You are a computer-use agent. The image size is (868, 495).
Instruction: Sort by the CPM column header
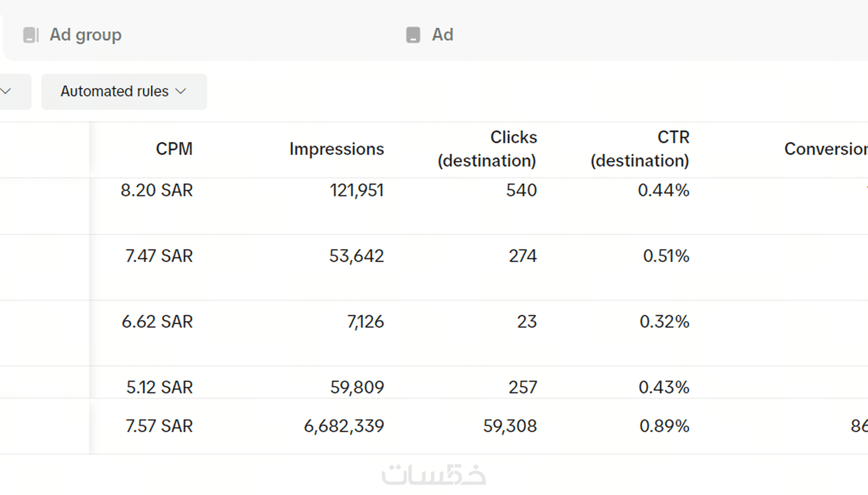click(x=174, y=149)
